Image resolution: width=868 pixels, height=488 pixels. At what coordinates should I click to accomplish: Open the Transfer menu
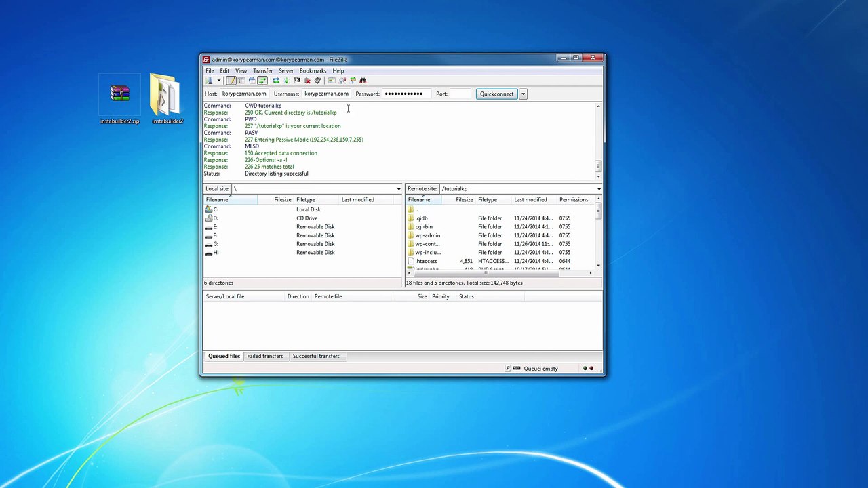click(x=263, y=70)
